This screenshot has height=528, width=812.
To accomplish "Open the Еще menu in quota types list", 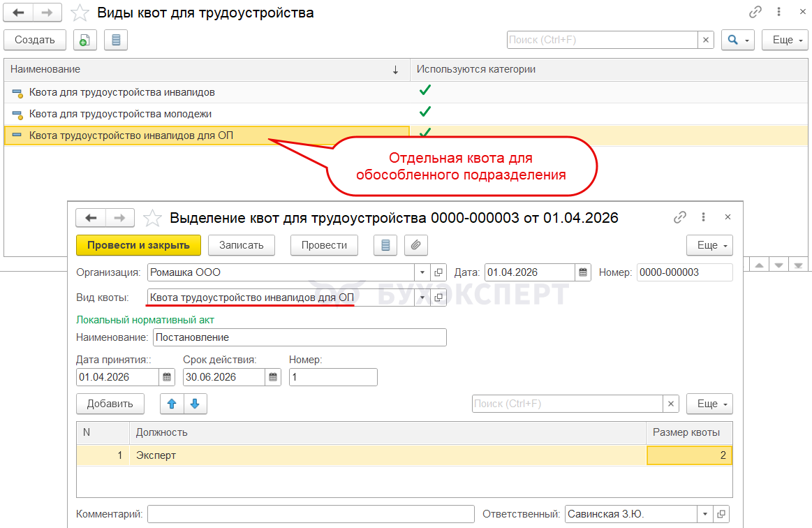I will click(x=785, y=40).
